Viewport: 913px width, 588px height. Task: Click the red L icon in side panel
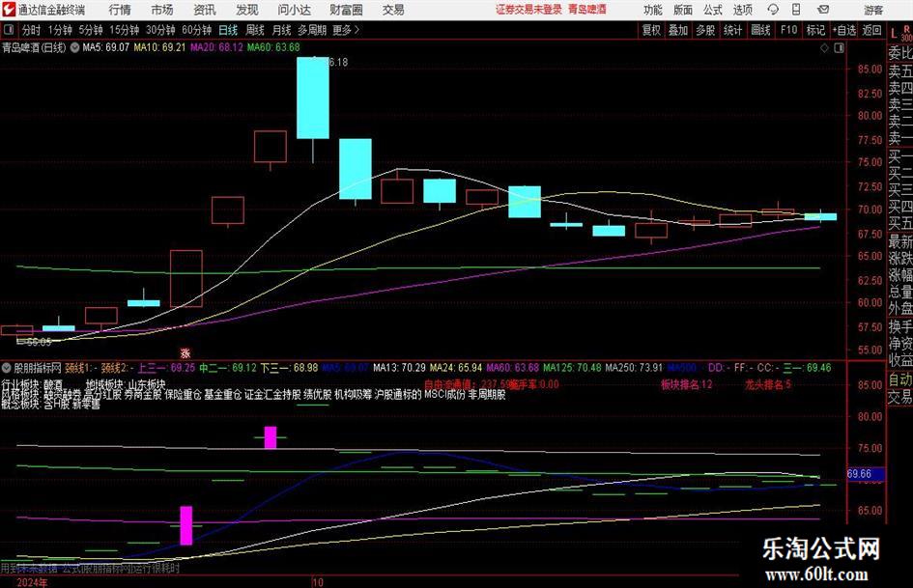coord(894,35)
